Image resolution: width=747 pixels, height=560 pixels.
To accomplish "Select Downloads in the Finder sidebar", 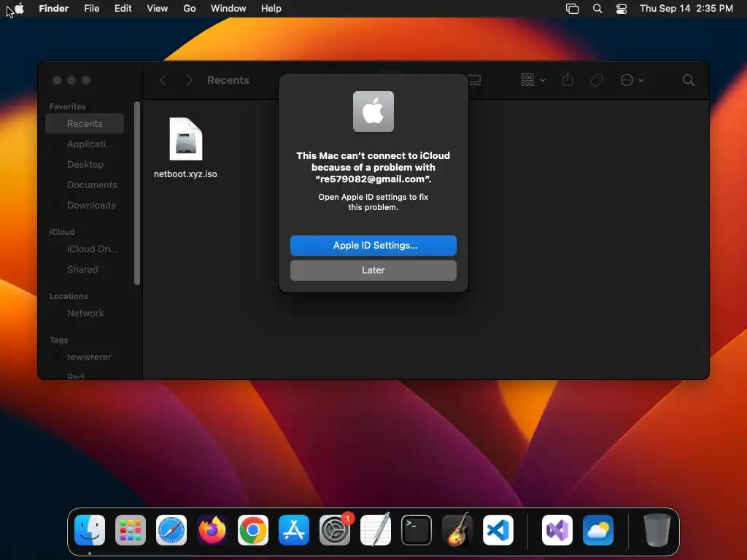I will [x=85, y=205].
